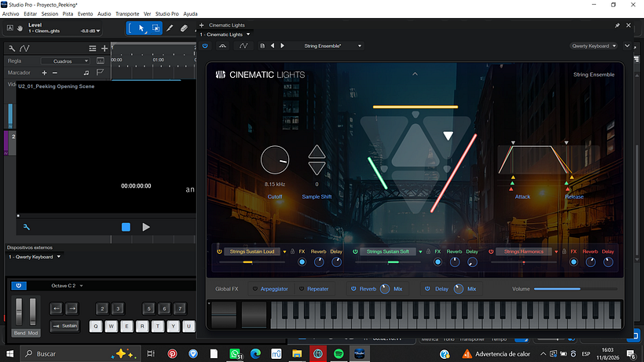Toggle Global FX Delay power
Screen dimensions: 644x362
point(427,289)
